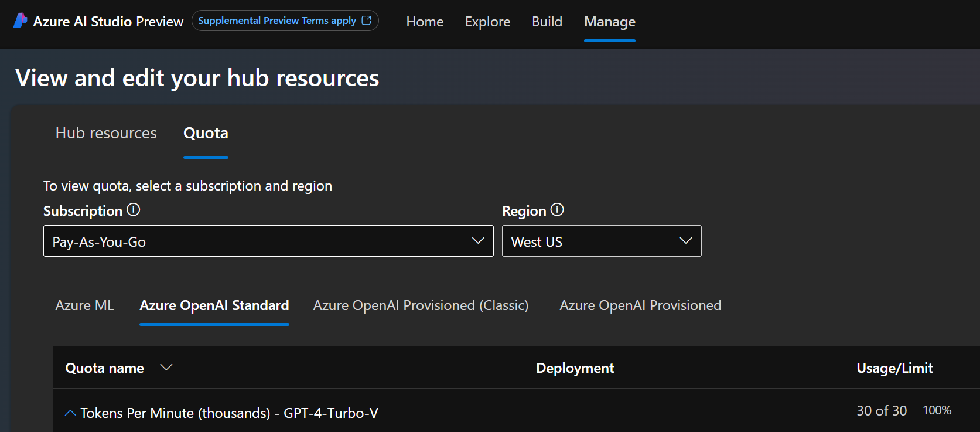Open the Build menu
980x432 pixels.
tap(547, 22)
